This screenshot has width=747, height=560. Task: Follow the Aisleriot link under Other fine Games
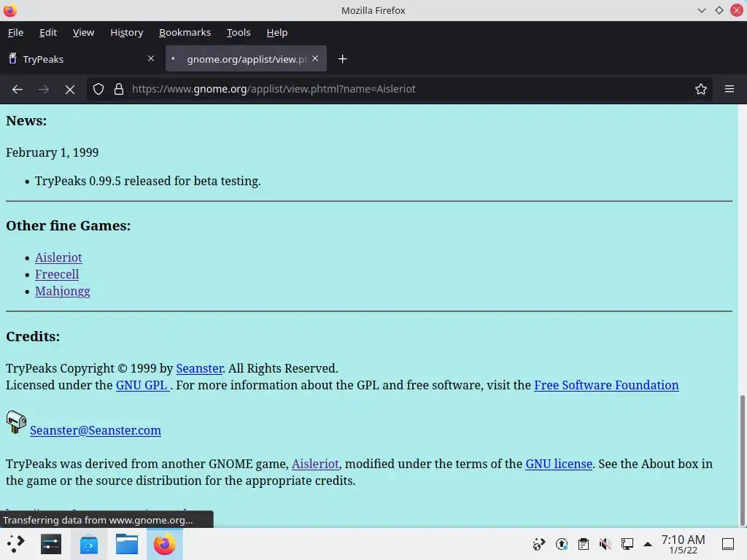pos(58,257)
